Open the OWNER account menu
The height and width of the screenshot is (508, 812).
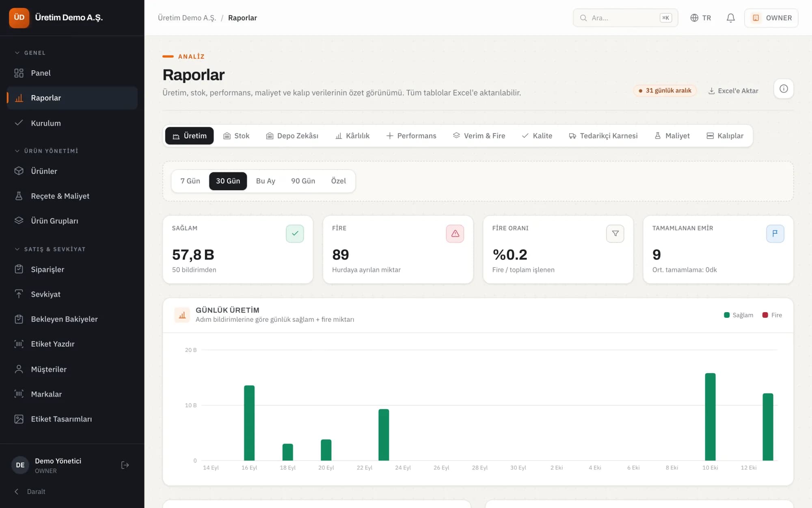(771, 18)
